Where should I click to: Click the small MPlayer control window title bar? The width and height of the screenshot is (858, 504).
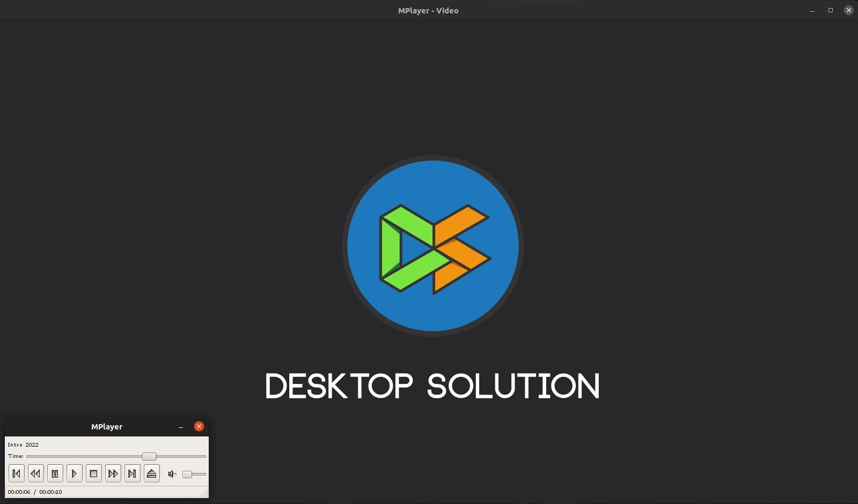point(107,427)
